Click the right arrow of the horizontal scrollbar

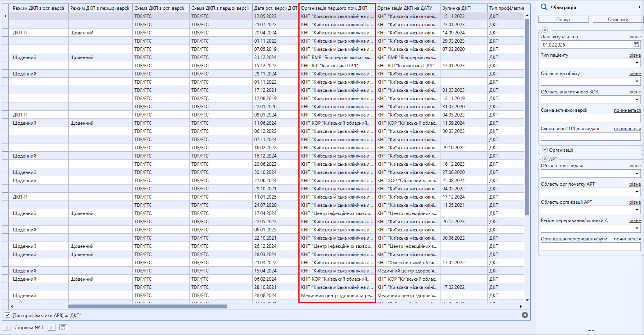(521, 306)
